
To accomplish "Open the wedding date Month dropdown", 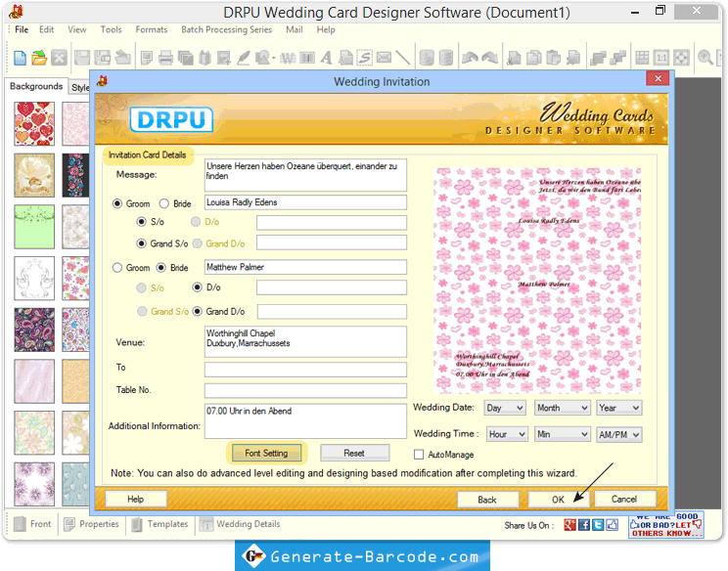I will tap(563, 408).
